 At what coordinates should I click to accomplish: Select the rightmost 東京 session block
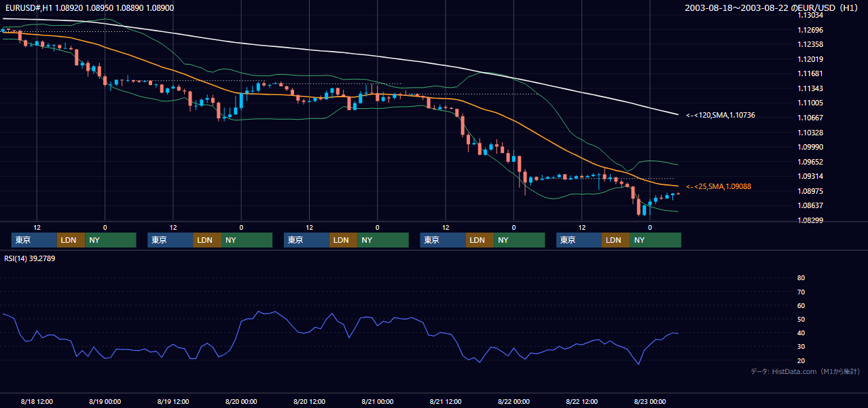click(579, 240)
